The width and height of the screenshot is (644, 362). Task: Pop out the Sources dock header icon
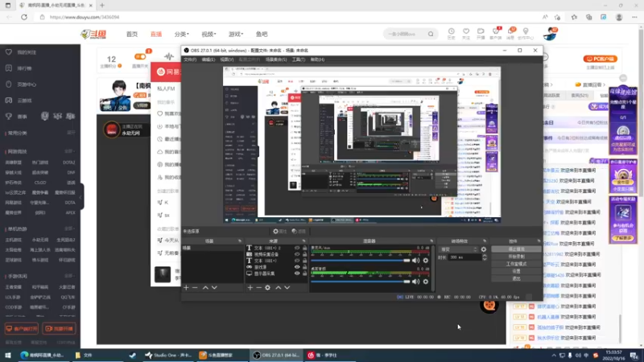[x=304, y=241]
